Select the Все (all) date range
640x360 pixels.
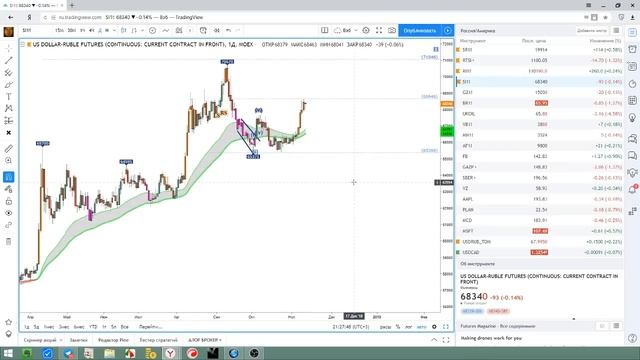pyautogui.click(x=124, y=327)
